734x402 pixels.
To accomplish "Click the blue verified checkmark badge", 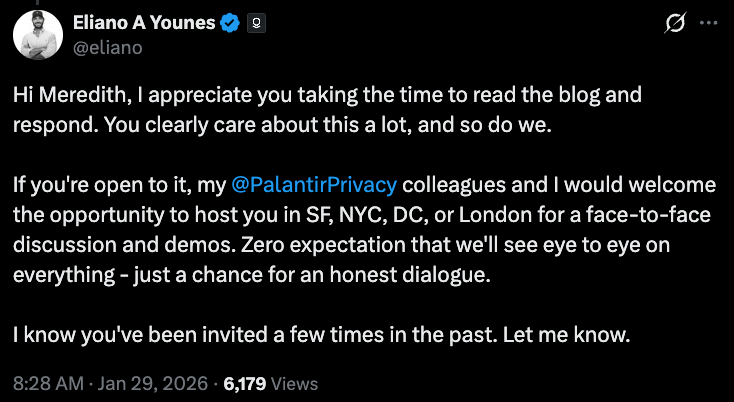I will (229, 22).
